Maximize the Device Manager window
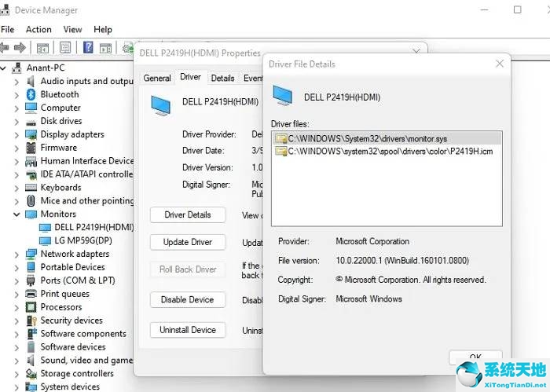 click(517, 9)
